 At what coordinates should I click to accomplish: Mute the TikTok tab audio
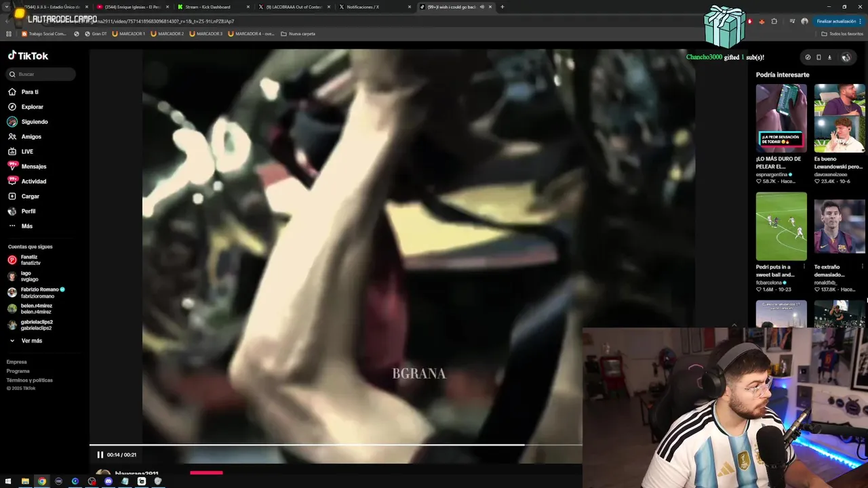[x=482, y=7]
